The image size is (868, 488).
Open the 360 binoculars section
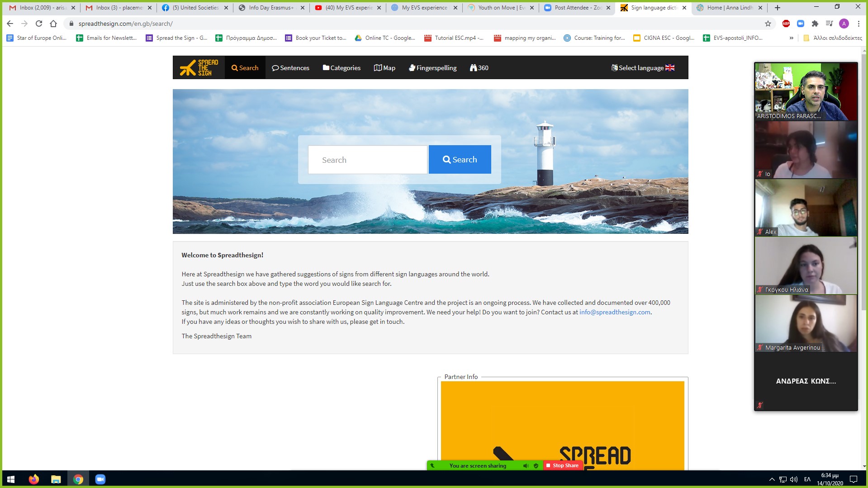tap(479, 68)
